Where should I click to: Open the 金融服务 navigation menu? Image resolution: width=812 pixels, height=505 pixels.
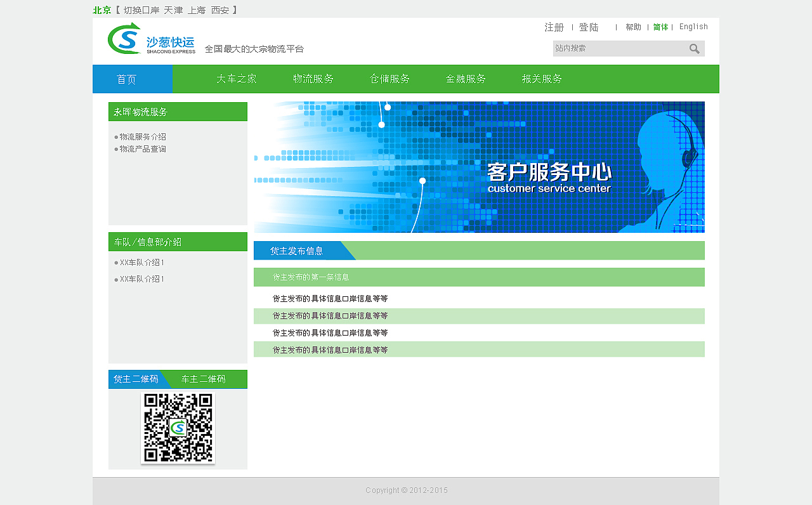tap(466, 79)
